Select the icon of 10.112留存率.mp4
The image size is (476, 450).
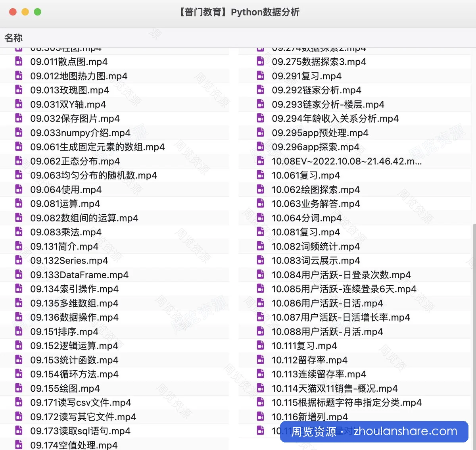261,360
